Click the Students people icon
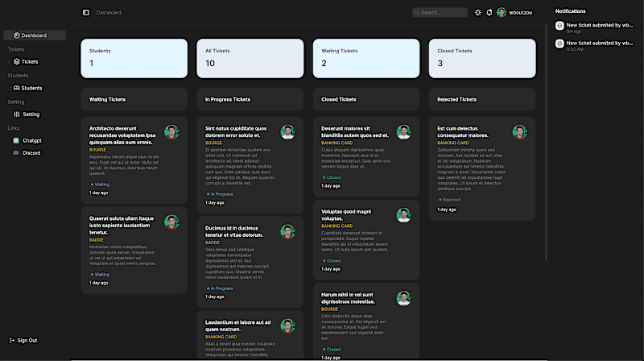This screenshot has height=361, width=644. pyautogui.click(x=16, y=88)
